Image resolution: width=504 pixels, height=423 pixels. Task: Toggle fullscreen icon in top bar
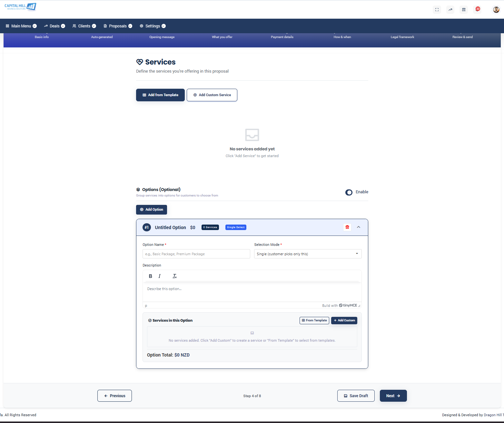click(x=437, y=10)
